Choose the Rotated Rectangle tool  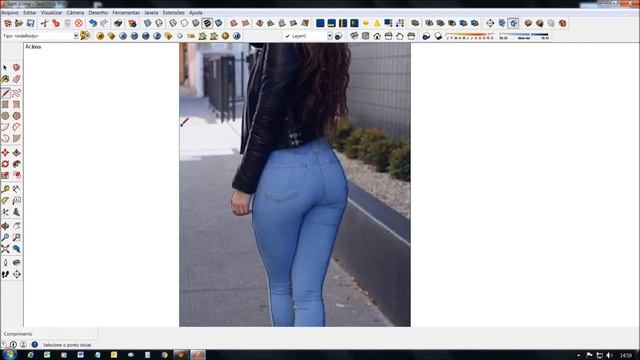pos(16,104)
